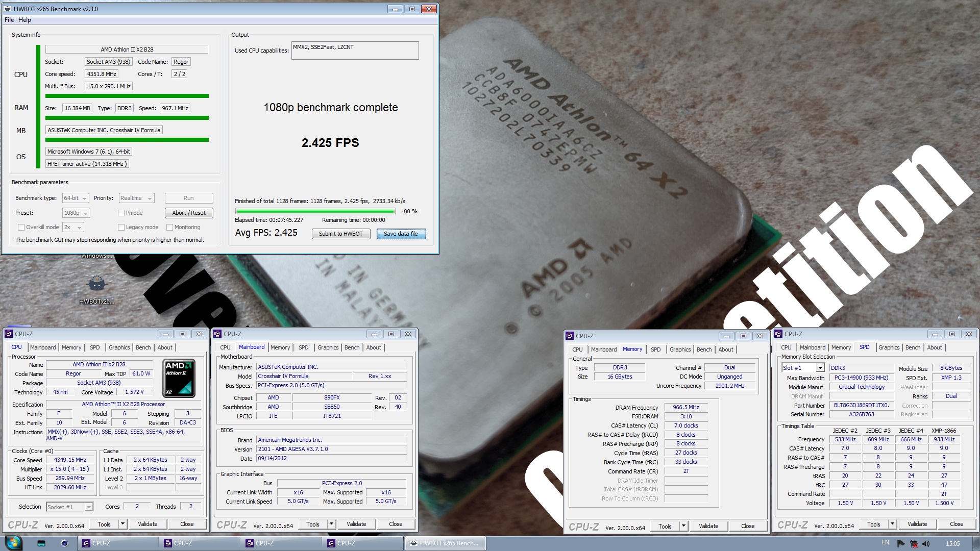The height and width of the screenshot is (551, 980).
Task: Click the 100% benchmark progress bar
Action: (315, 211)
